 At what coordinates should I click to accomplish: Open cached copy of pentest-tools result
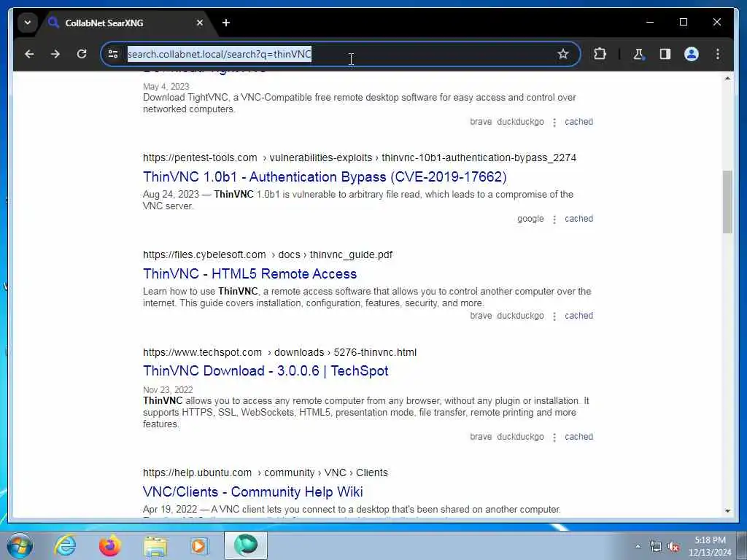coord(578,219)
